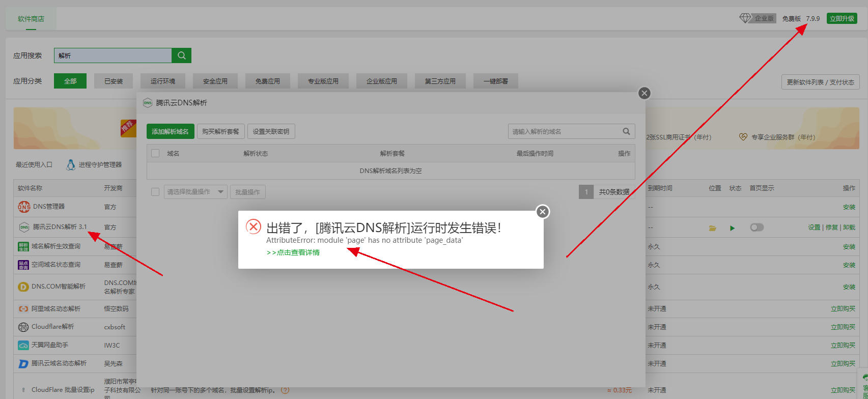Click 安装 link for 空间域名状态查询

[849, 265]
